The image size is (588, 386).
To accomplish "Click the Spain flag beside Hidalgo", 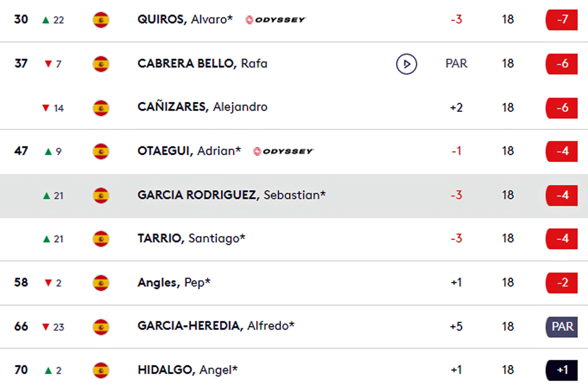I will tap(101, 370).
